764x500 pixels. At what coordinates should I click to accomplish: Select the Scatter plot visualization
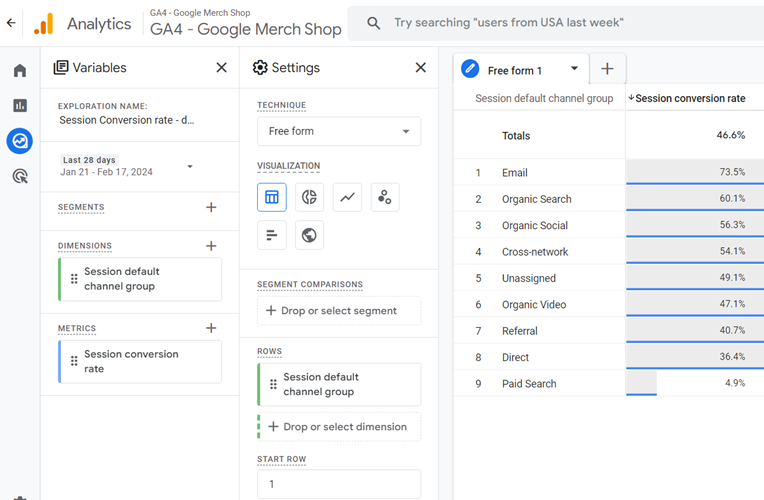point(385,197)
